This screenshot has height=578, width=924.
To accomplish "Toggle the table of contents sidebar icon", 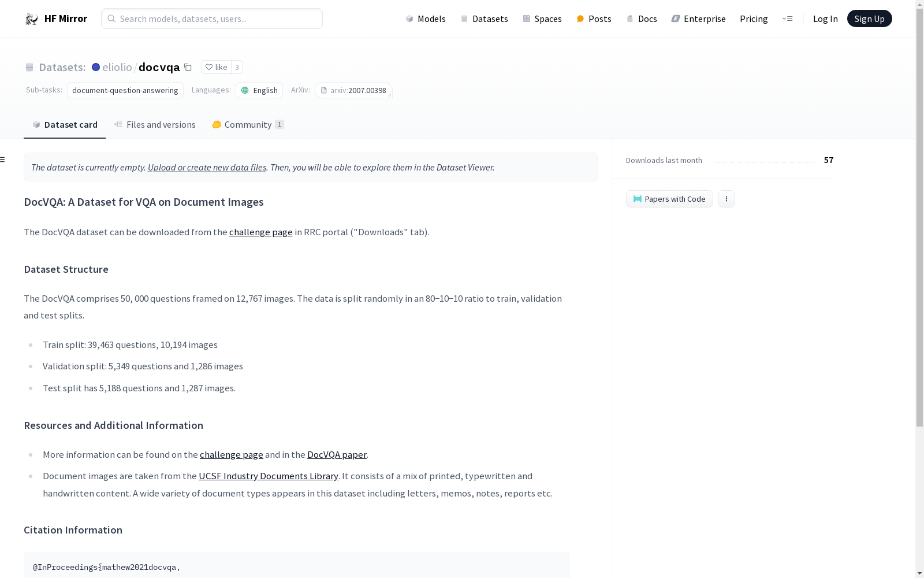I will [3, 160].
